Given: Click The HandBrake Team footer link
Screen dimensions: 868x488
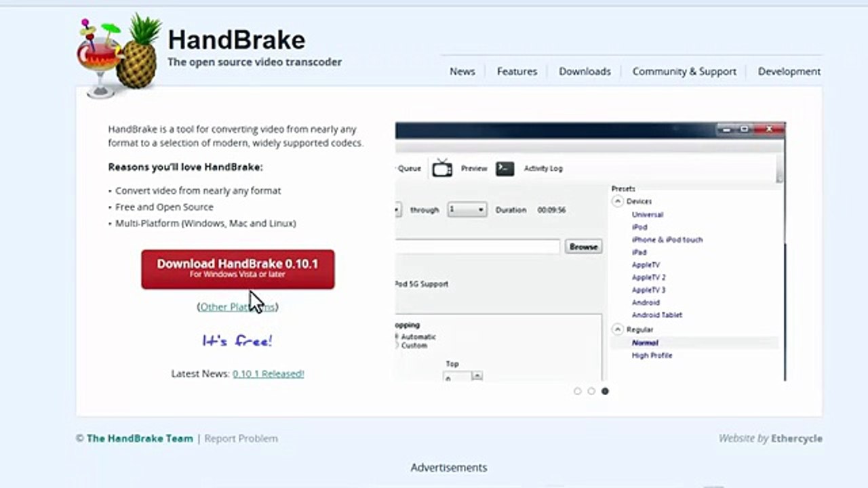Looking at the screenshot, I should [x=140, y=439].
